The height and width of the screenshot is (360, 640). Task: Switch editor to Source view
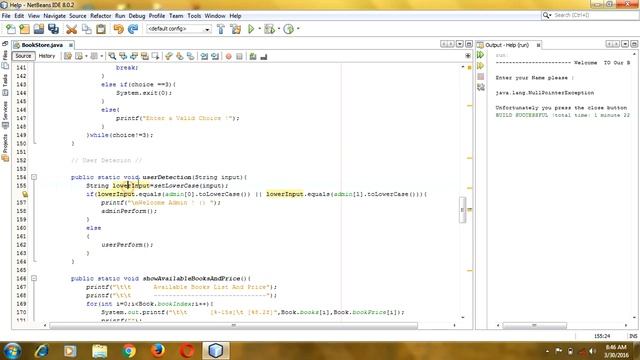(x=23, y=56)
